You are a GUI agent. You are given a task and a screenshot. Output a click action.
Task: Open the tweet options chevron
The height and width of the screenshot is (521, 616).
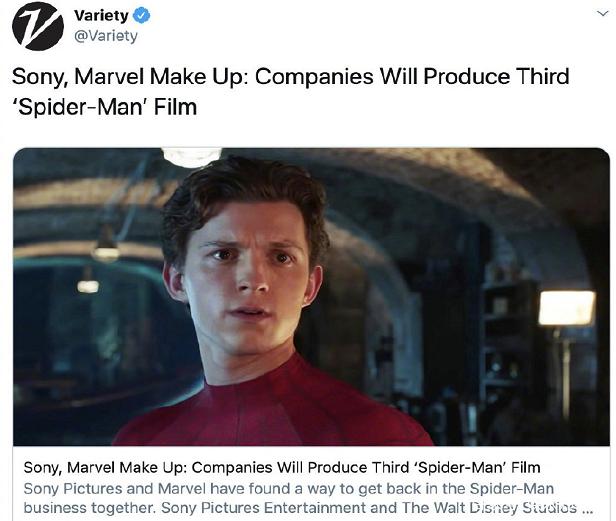[602, 14]
